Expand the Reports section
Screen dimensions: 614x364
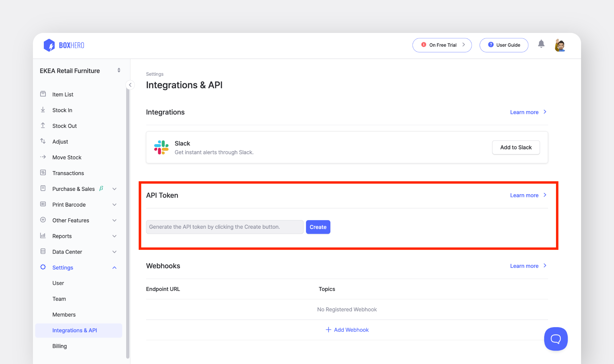[114, 236]
